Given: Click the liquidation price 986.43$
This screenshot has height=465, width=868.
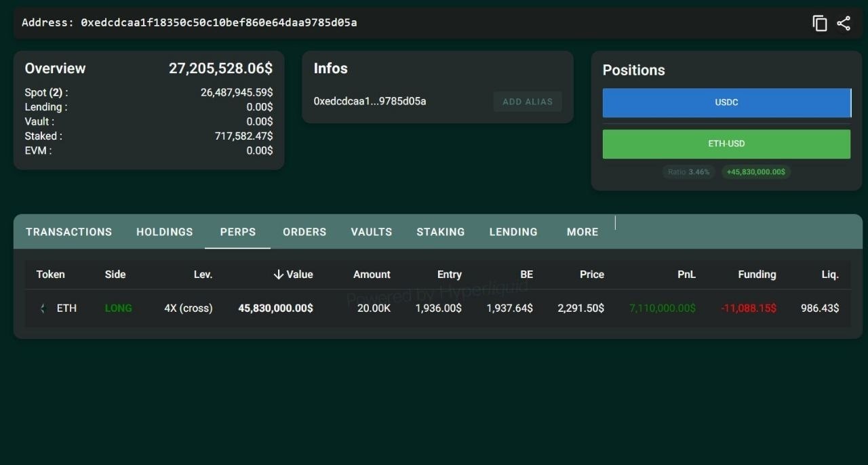Looking at the screenshot, I should pyautogui.click(x=820, y=308).
